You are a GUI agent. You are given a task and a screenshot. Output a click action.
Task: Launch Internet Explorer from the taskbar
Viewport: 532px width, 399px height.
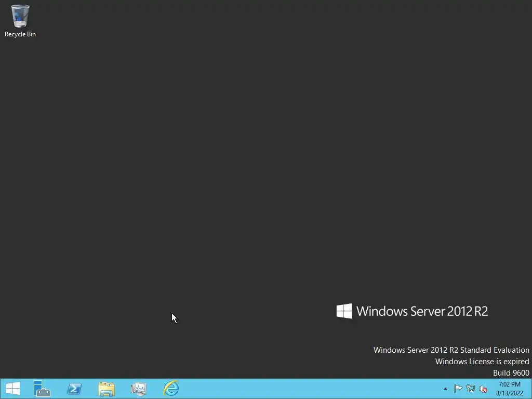pos(171,388)
